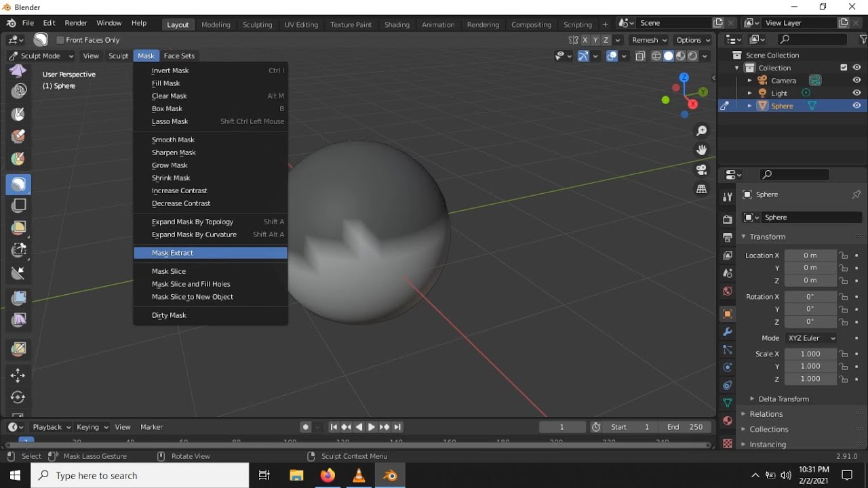Switch to the Modeling workspace tab

216,24
